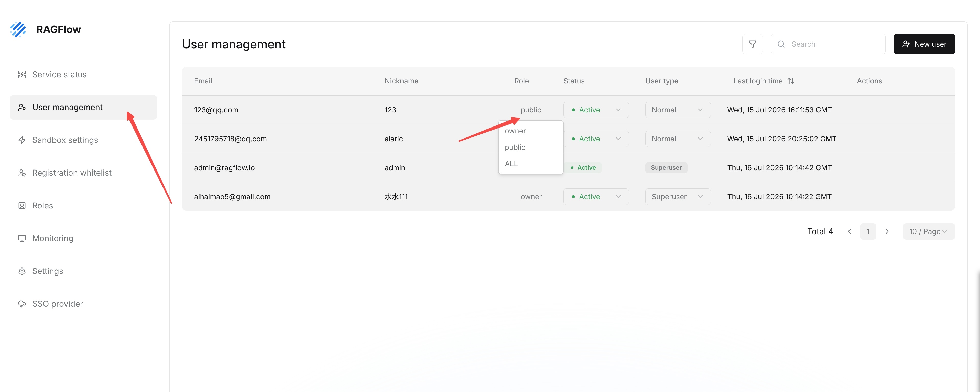Sort by last login time arrows

tap(791, 81)
